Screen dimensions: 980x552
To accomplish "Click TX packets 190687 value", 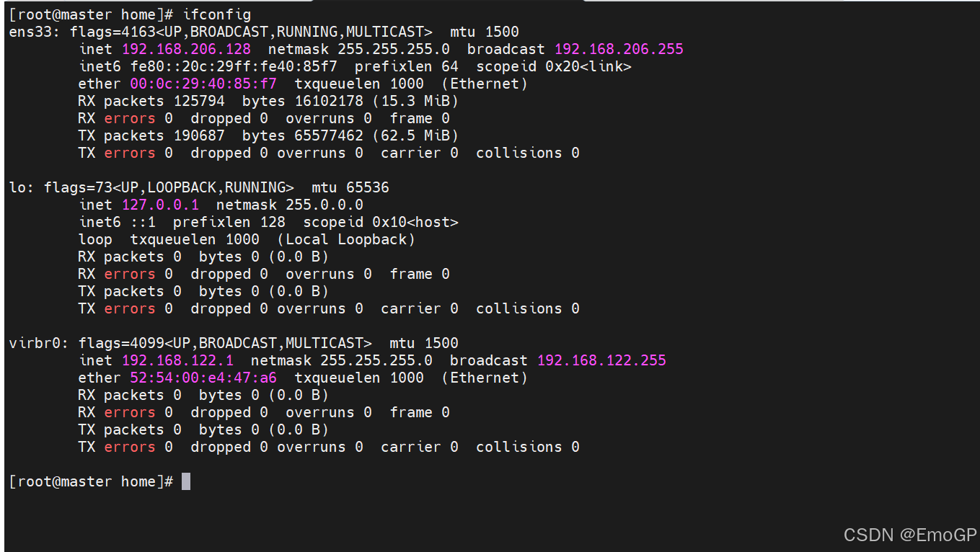I will click(199, 135).
